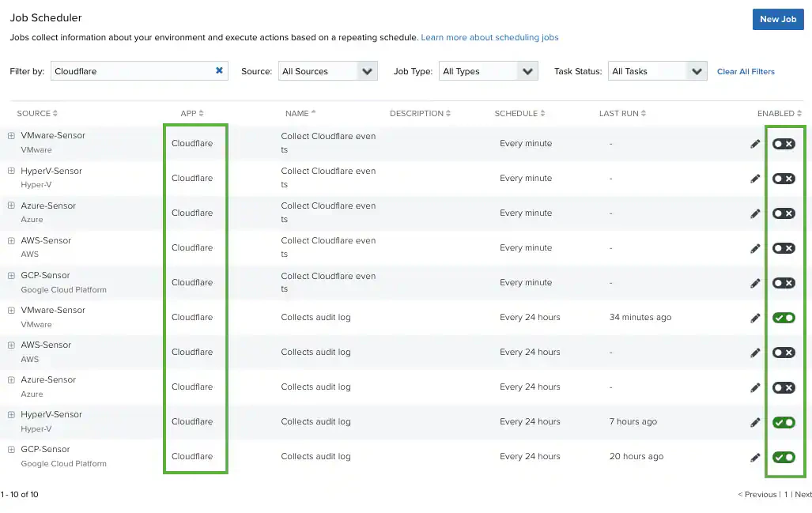Screen dimensions: 812x513
Task: Edit the GCP-Sensor Collects audit log job
Action: click(755, 457)
